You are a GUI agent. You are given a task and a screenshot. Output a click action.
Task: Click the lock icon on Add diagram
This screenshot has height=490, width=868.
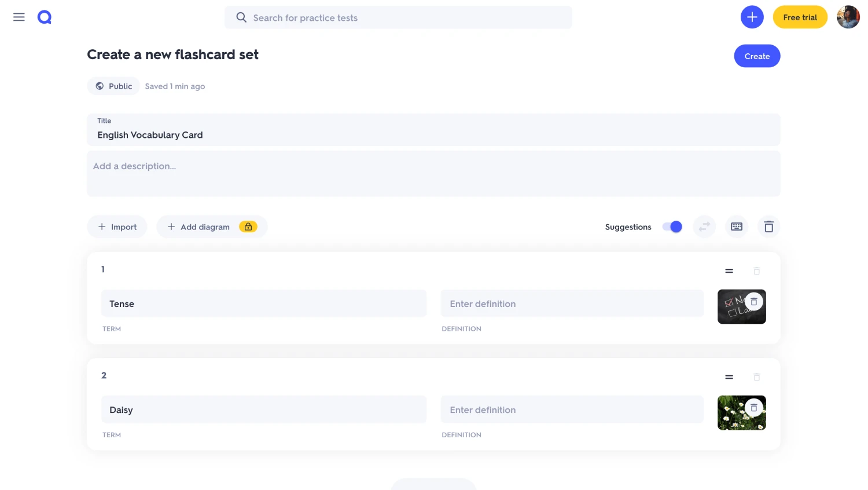pos(248,226)
